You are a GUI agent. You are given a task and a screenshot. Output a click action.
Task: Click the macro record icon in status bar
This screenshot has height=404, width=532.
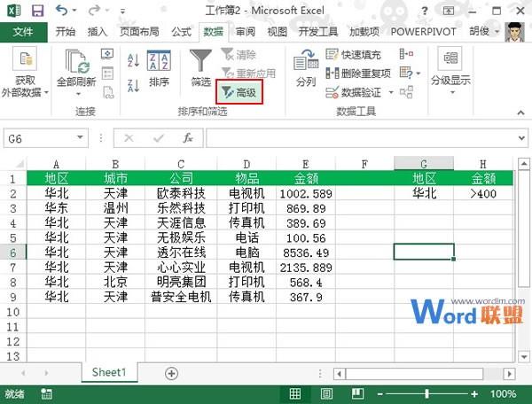click(46, 394)
